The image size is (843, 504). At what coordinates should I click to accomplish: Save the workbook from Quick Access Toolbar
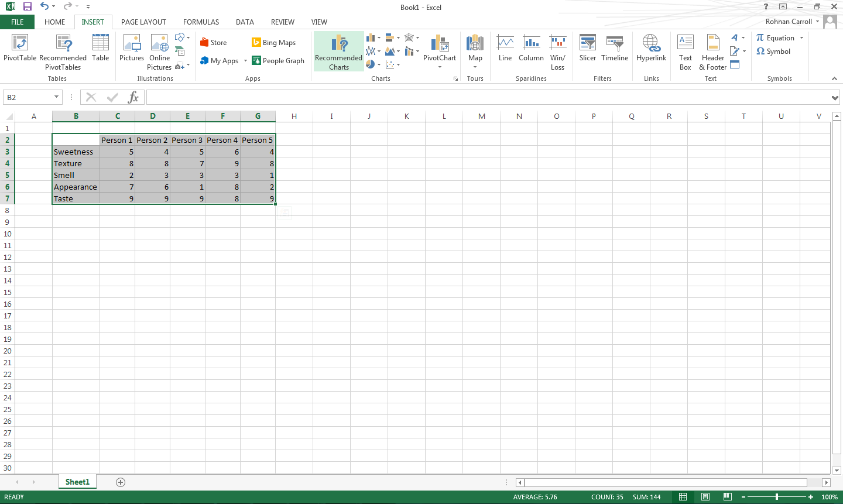point(28,7)
